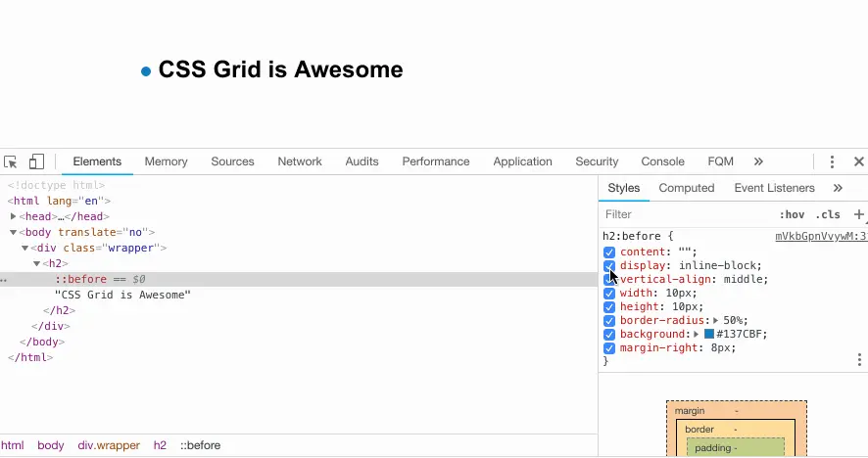Image resolution: width=868 pixels, height=458 pixels.
Task: Select ::before in the breadcrumb bar
Action: (200, 445)
